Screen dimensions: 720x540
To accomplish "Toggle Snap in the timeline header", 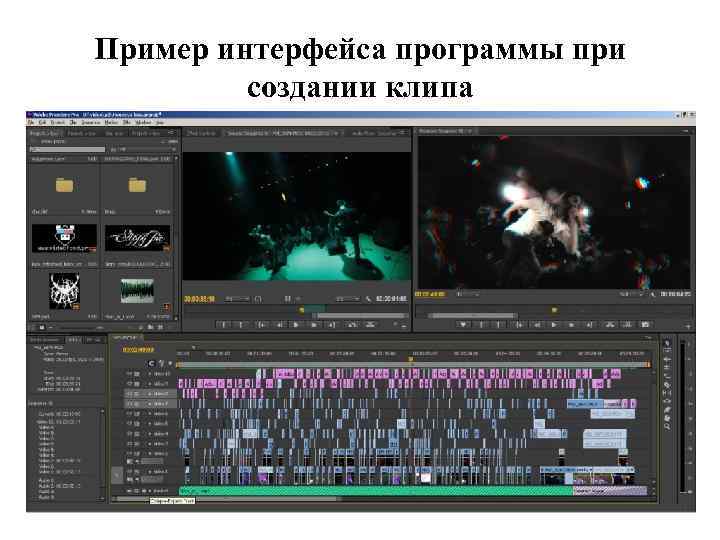I will tap(152, 363).
